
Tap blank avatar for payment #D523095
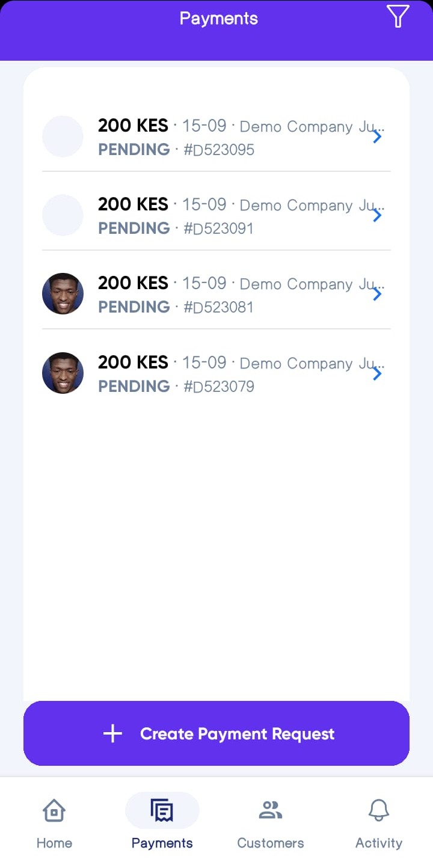click(x=63, y=136)
